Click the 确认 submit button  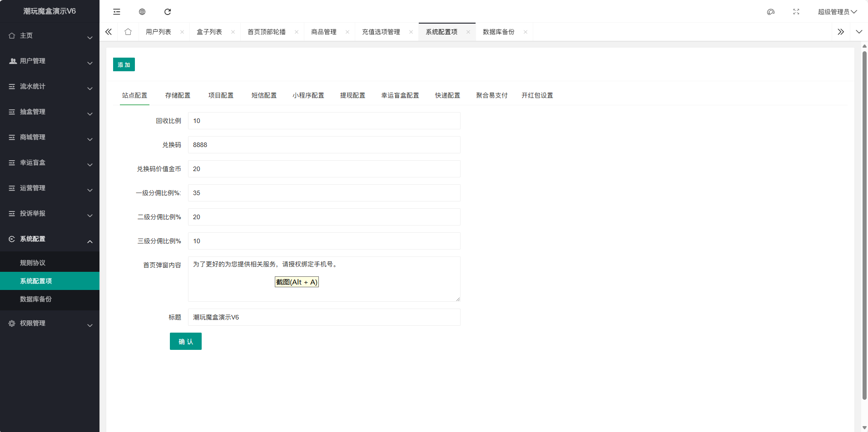click(x=186, y=341)
